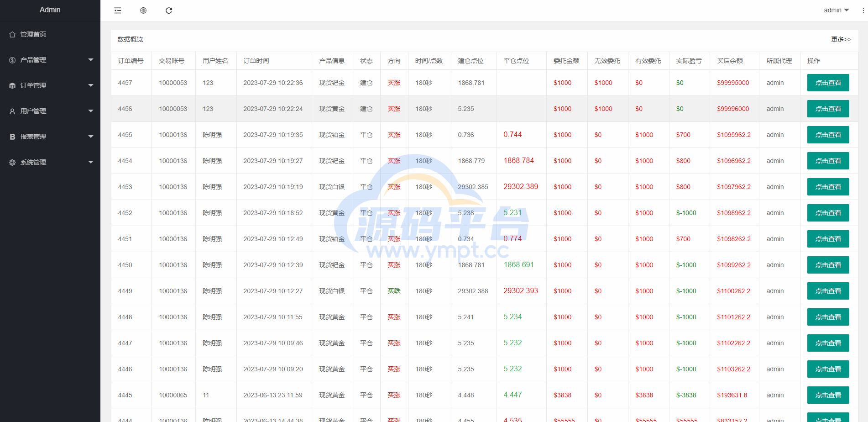Open the vertical dots more menu
The width and height of the screenshot is (868, 422).
(x=863, y=11)
